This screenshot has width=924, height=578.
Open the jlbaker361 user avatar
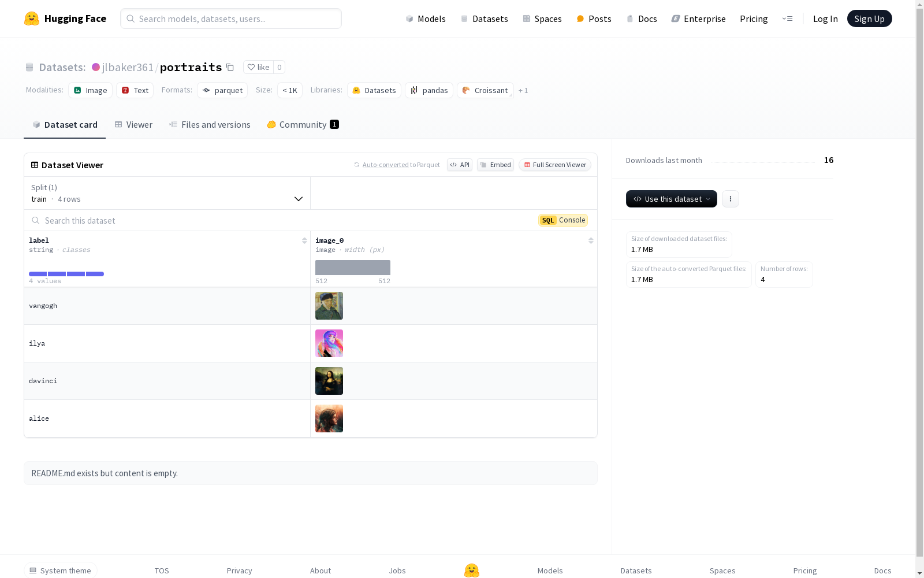(96, 67)
